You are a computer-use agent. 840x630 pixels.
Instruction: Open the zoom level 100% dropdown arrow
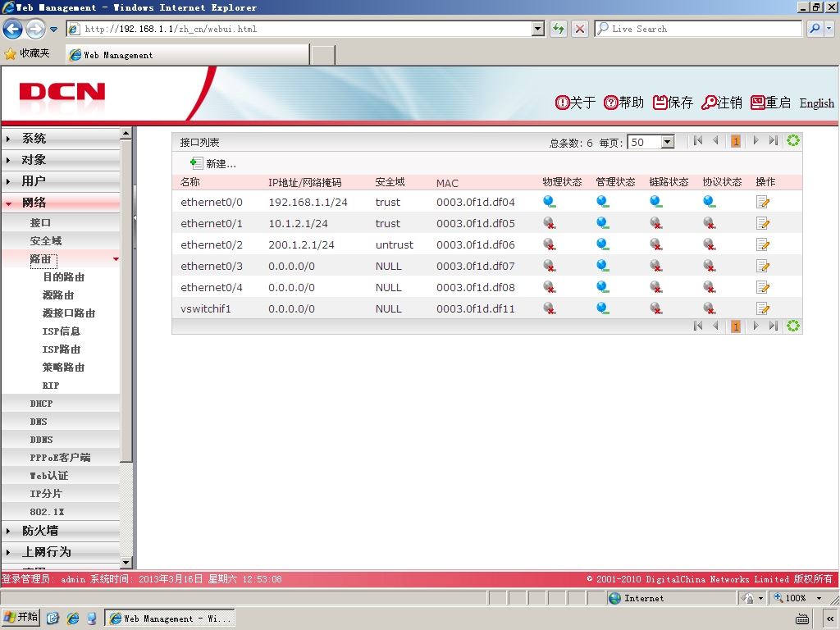(x=819, y=598)
